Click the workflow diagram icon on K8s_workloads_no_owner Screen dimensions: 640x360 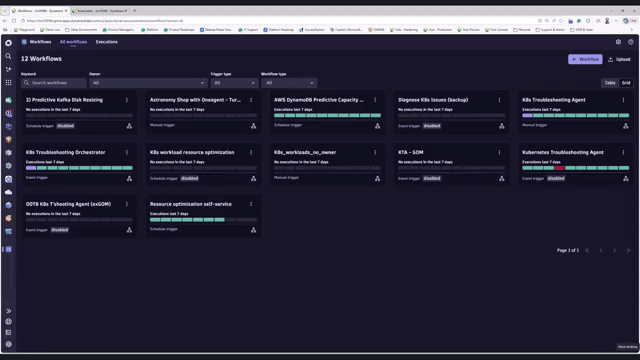click(x=378, y=178)
